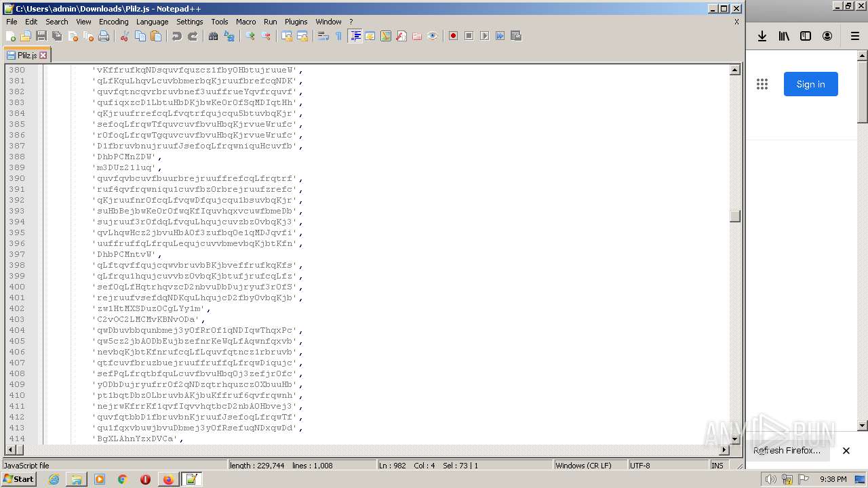This screenshot has height=488, width=868.
Task: Open the Edit menu
Action: (x=31, y=22)
